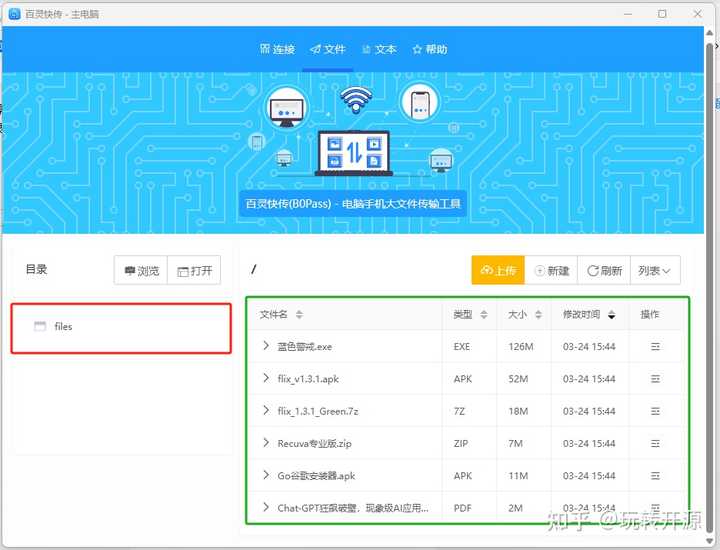This screenshot has width=720, height=550.
Task: Click the 7Z type cell
Action: 459,411
